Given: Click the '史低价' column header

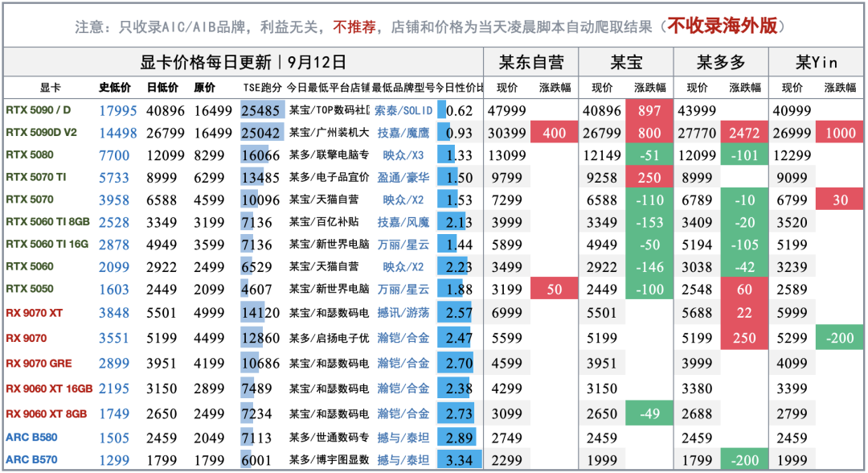Looking at the screenshot, I should pyautogui.click(x=115, y=88).
